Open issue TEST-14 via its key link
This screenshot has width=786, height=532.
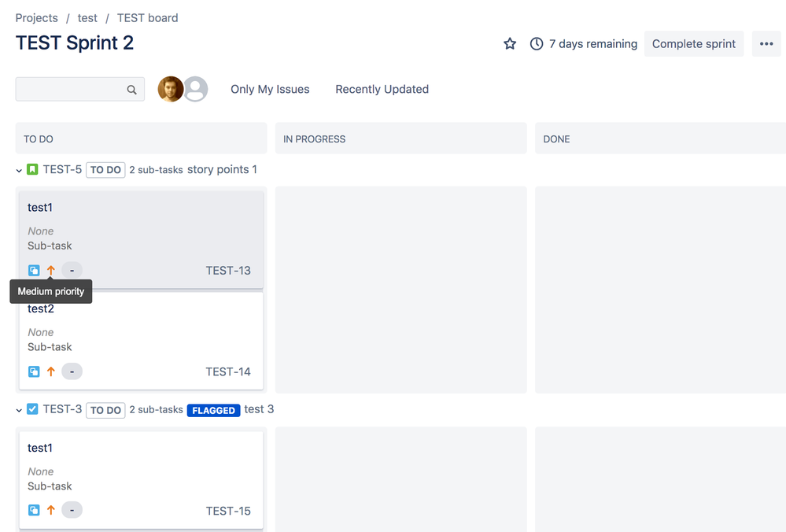point(227,371)
